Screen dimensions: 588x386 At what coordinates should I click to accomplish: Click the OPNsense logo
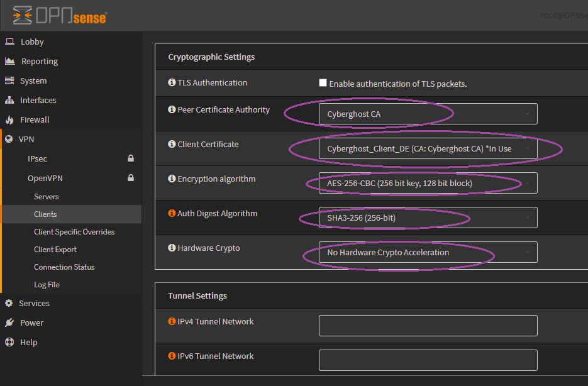pos(60,15)
